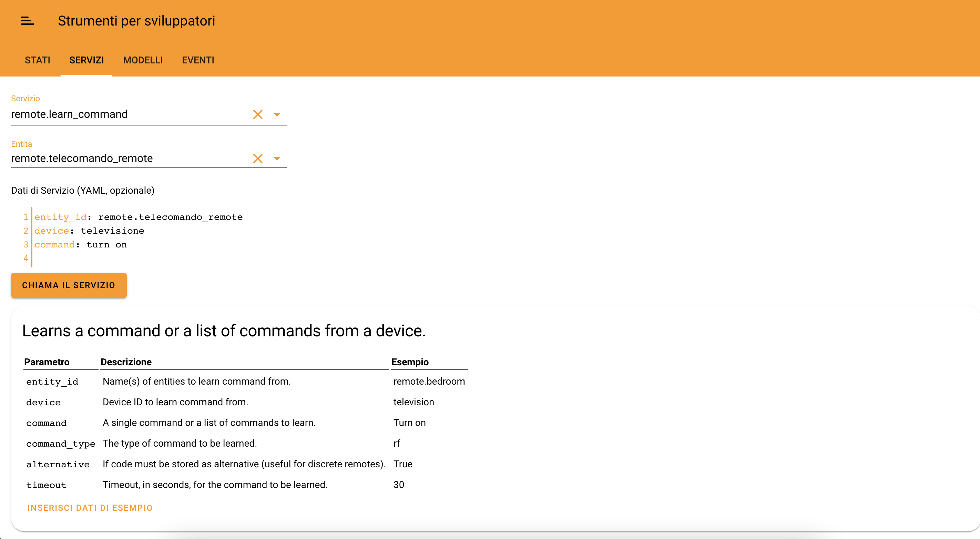
Task: Click the Esempio column header
Action: coord(410,362)
